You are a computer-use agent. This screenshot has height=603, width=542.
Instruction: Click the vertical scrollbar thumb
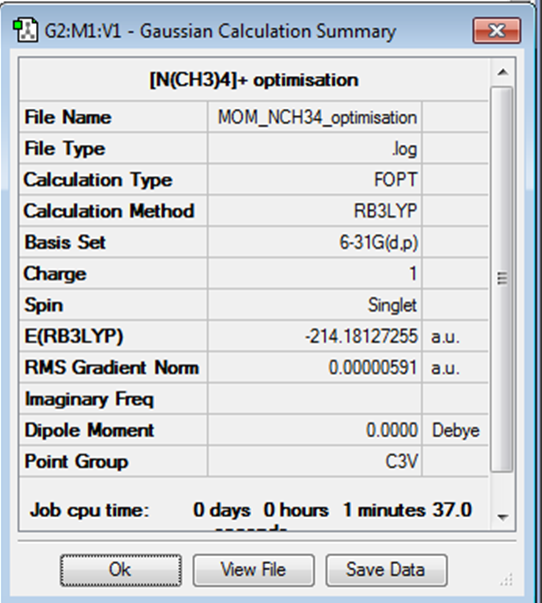pos(502,279)
